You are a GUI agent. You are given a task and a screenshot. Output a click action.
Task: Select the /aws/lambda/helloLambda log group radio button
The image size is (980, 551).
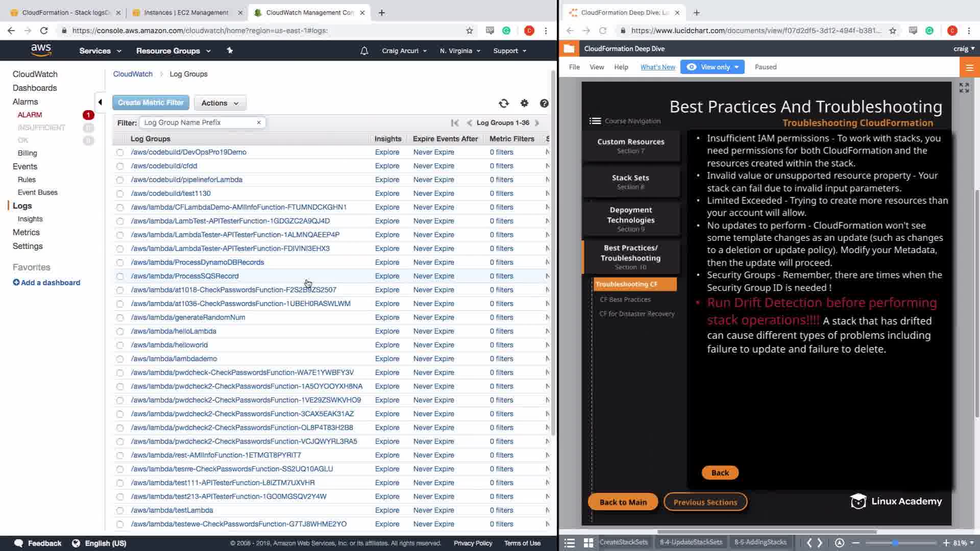pos(120,332)
